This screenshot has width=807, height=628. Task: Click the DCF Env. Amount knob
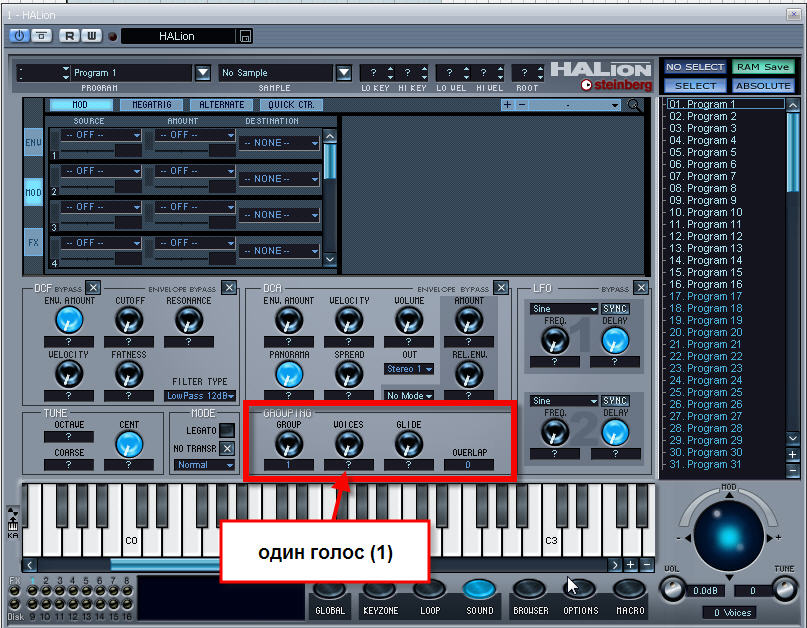(69, 321)
